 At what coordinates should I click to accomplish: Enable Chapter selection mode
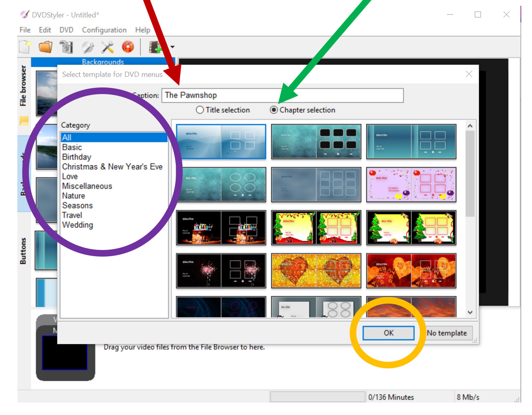click(273, 110)
